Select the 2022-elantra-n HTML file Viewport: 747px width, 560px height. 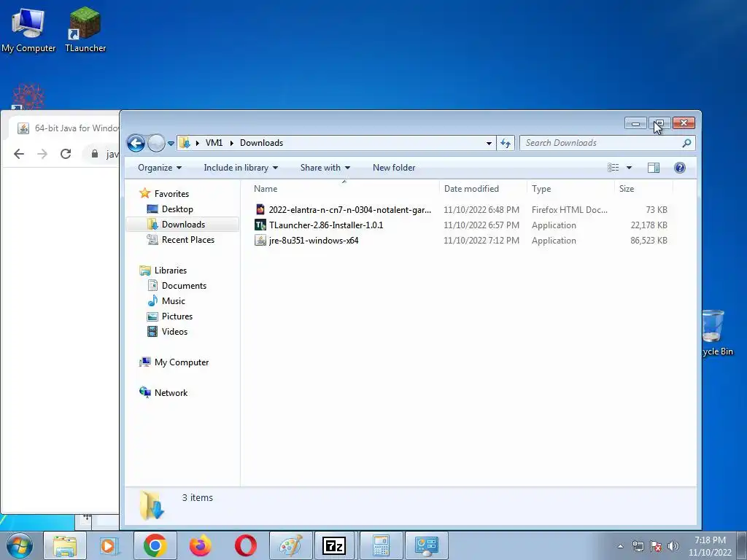(349, 209)
